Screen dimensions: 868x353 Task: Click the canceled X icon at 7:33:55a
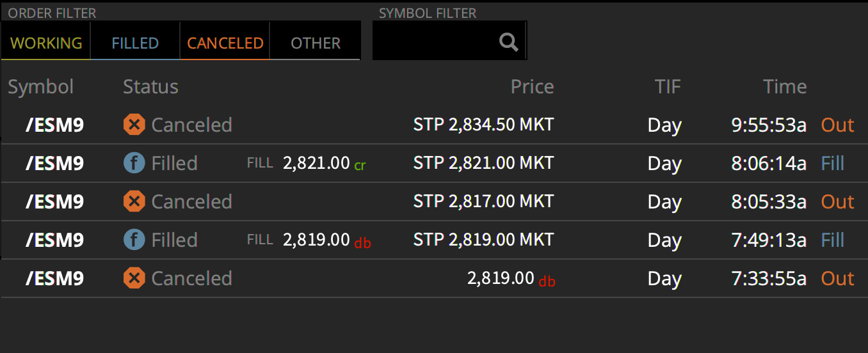tap(134, 278)
